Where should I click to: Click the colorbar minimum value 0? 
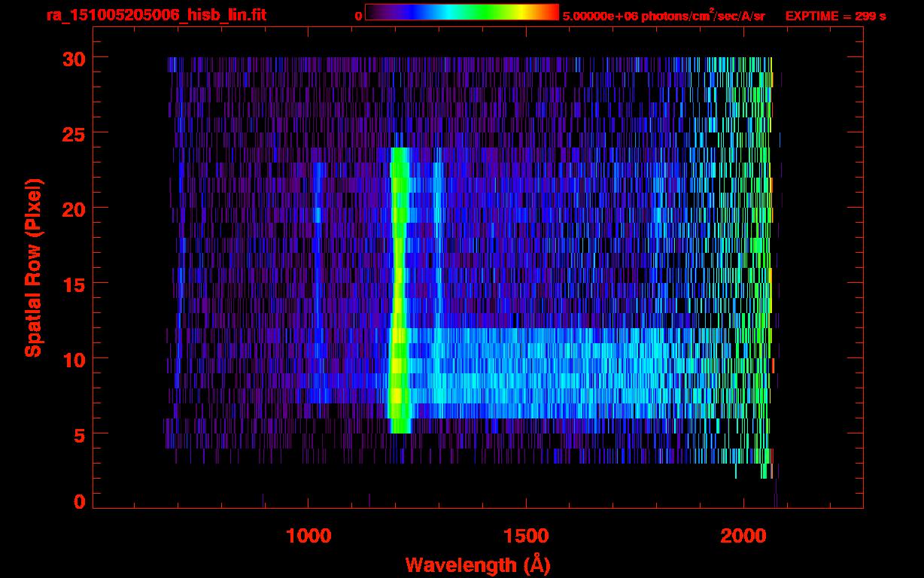coord(358,16)
